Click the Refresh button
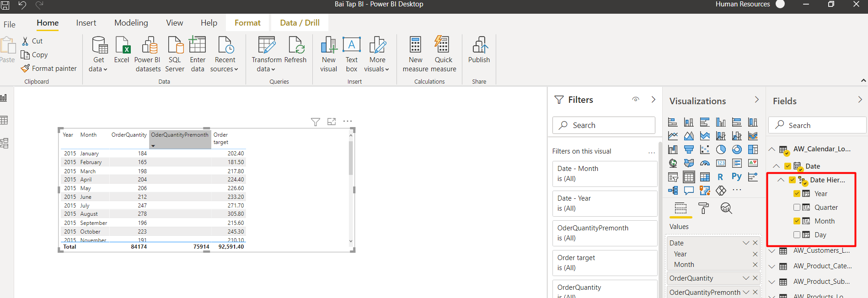Image resolution: width=868 pixels, height=298 pixels. click(x=295, y=50)
